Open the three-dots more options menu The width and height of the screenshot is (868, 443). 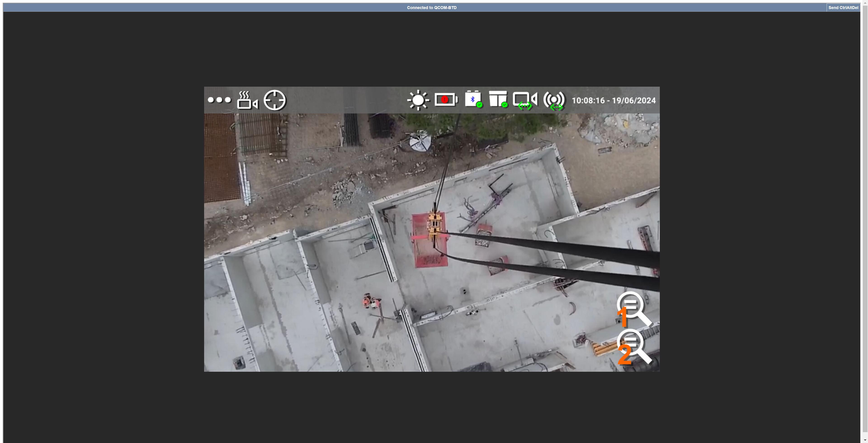point(219,100)
